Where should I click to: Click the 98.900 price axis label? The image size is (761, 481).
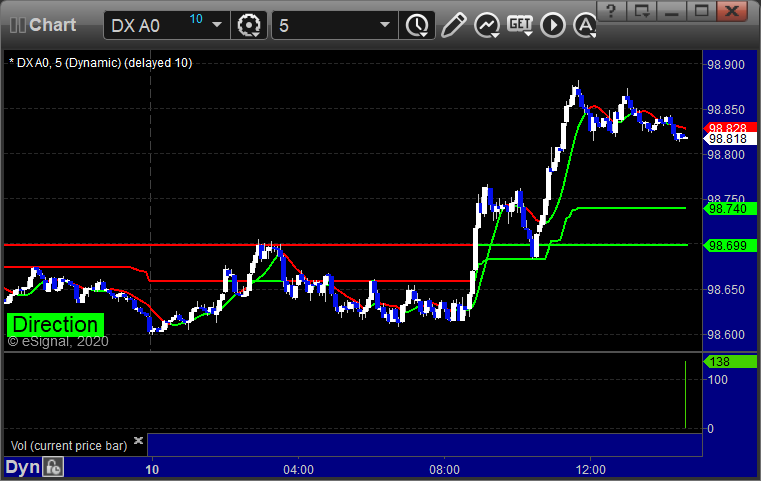coord(726,65)
